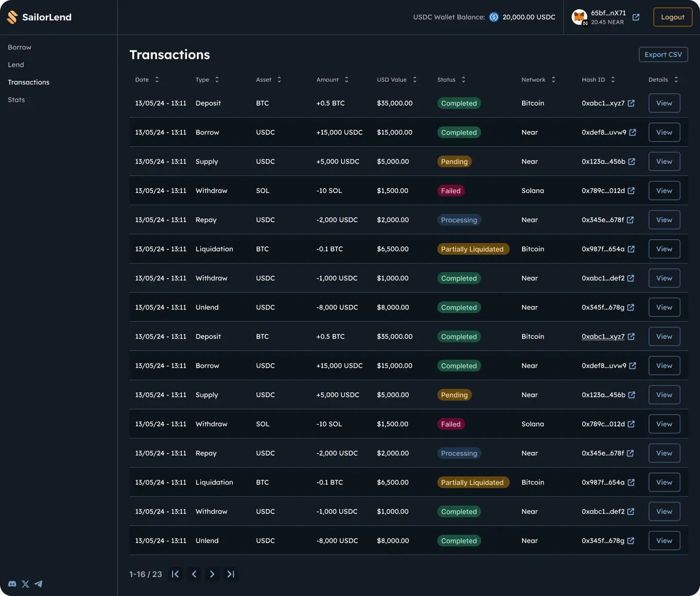Screen dimensions: 700x596
Task: Jump to the first page of transactions
Action: (175, 574)
